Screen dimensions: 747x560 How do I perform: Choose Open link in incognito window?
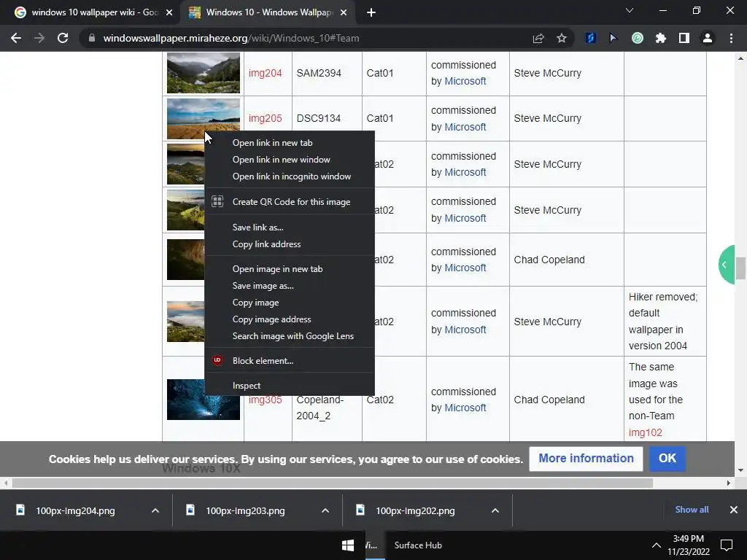coord(289,176)
